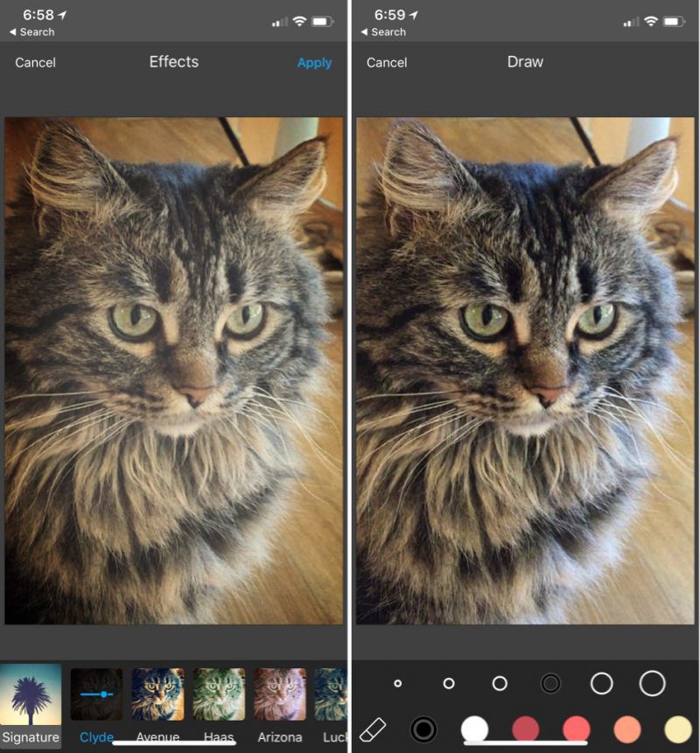Select the third brush size circle

500,683
